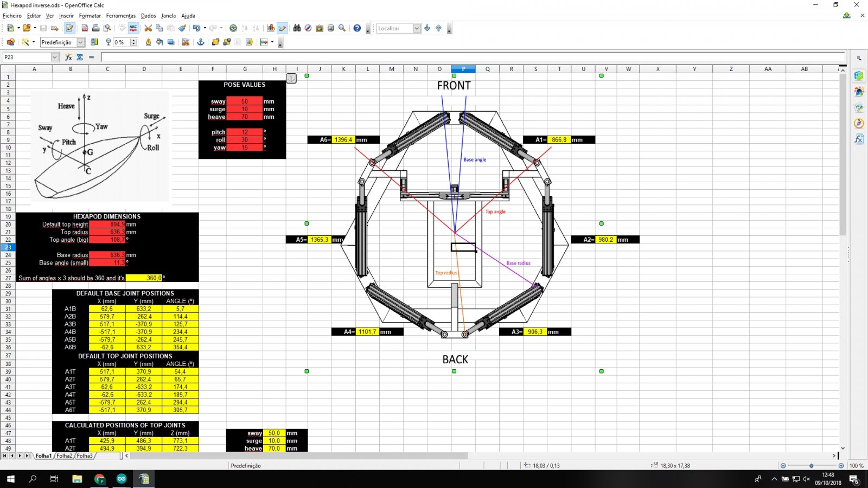Open the Function Wizard fx icon
This screenshot has height=488, width=868.
pos(68,57)
